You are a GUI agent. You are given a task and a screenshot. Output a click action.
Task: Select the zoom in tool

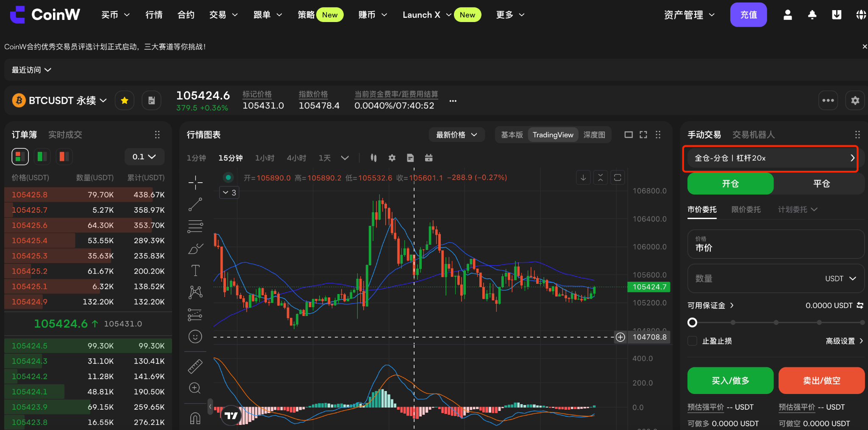[195, 388]
